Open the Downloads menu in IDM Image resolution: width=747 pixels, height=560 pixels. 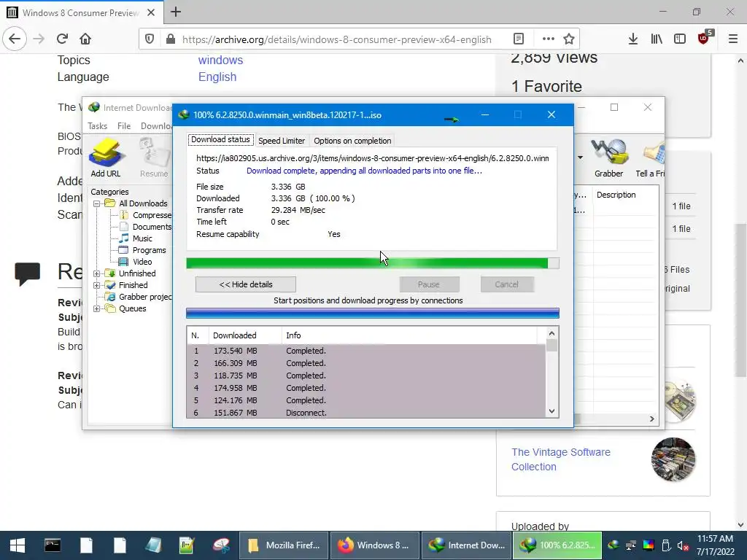tap(156, 125)
